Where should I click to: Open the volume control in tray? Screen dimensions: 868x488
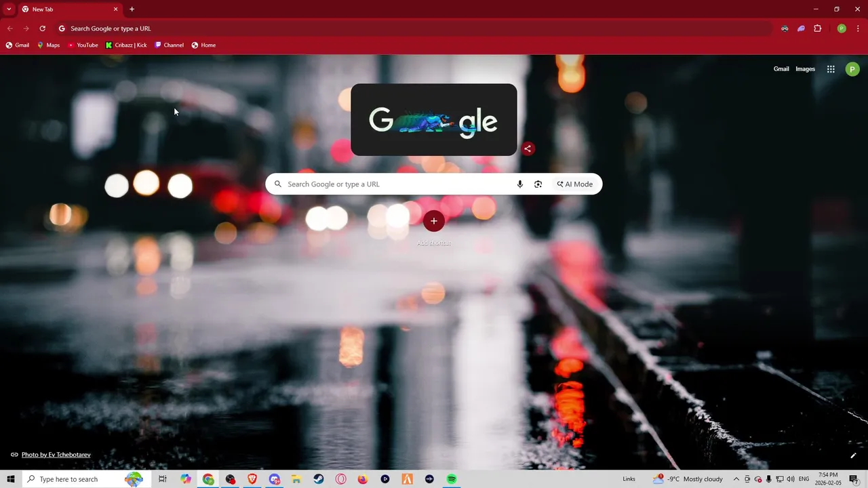(791, 479)
